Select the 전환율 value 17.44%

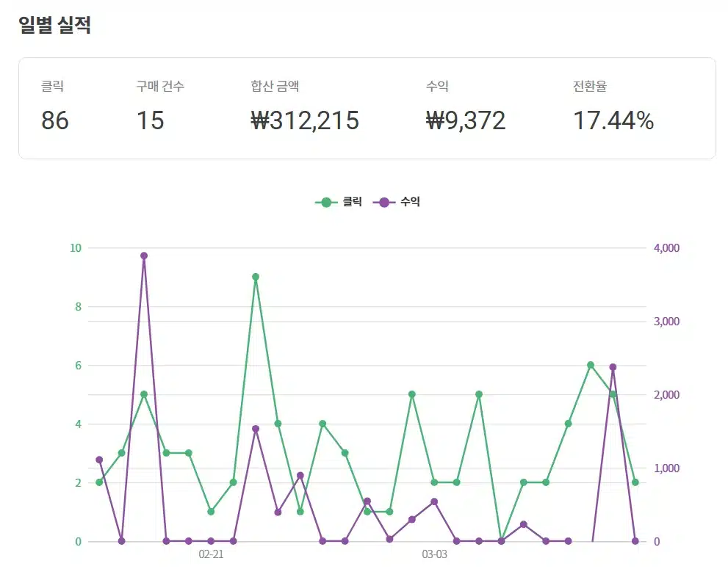pyautogui.click(x=613, y=120)
